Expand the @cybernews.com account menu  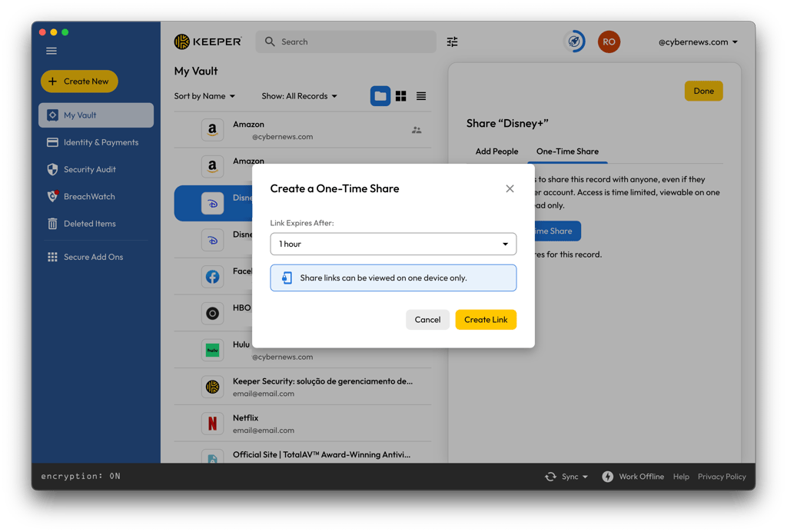coord(698,42)
